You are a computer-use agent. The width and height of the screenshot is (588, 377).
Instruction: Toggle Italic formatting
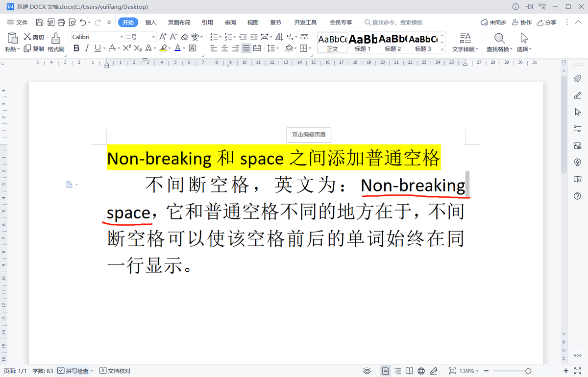87,48
